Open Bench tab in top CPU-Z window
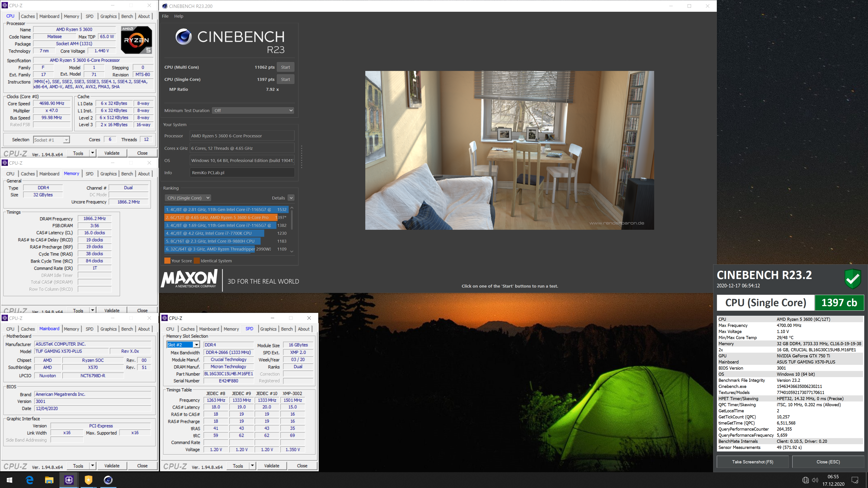 coord(127,16)
